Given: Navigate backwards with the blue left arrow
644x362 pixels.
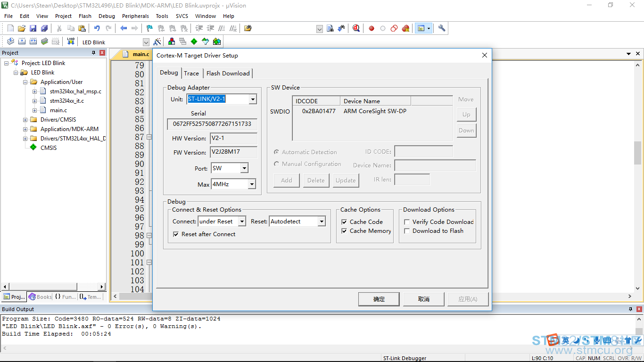Looking at the screenshot, I should pos(124,28).
